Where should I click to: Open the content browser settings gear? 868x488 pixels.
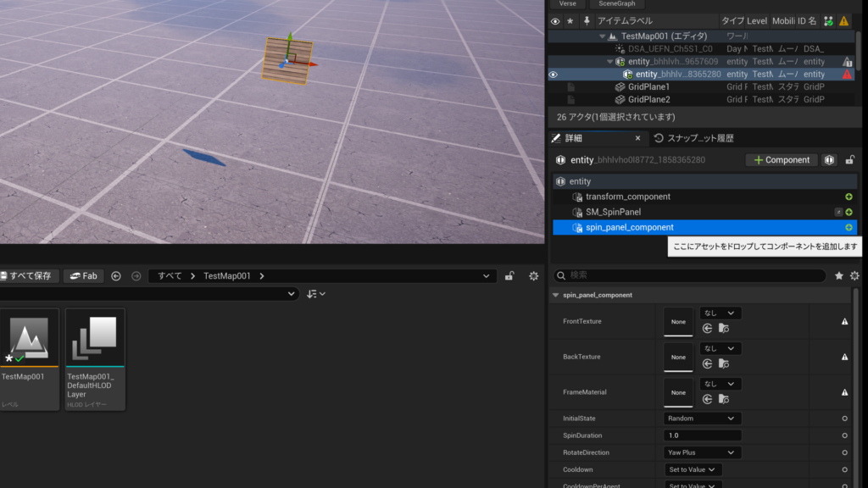pos(533,276)
